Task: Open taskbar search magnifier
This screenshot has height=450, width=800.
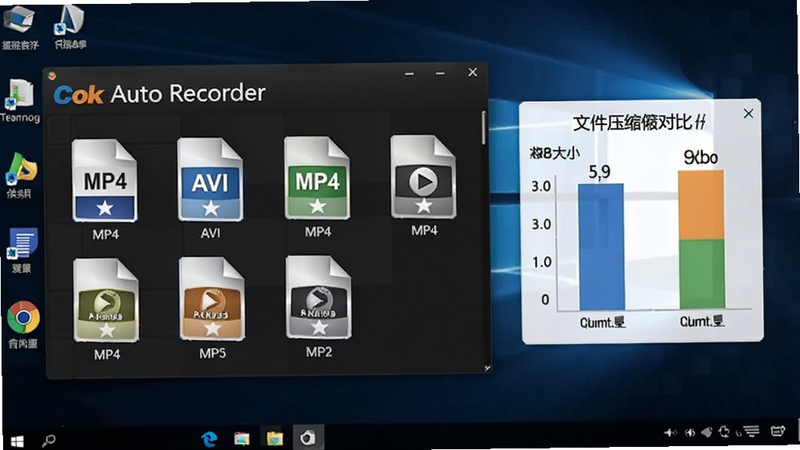Action: tap(49, 440)
